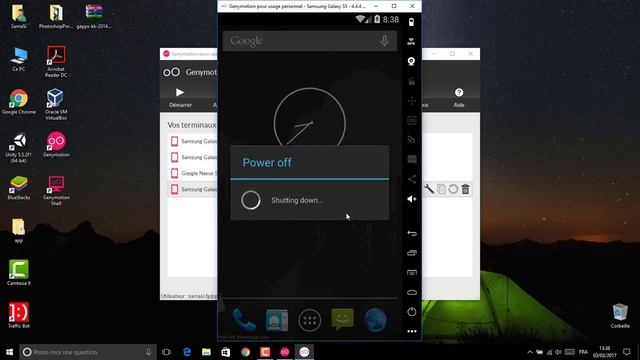Delete selected device with trash icon

pyautogui.click(x=465, y=189)
